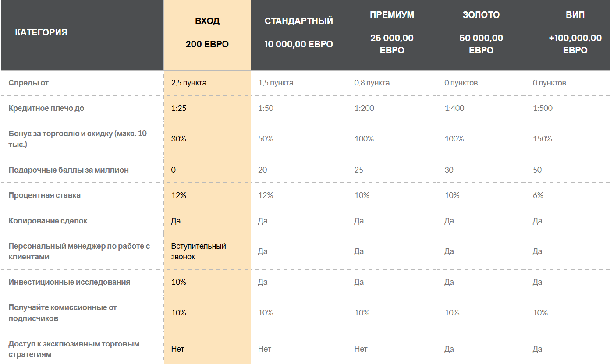Select the СТАНДАРТНЫЙ 10 000,00 ЕВРО header
This screenshot has width=610, height=364.
pos(299,33)
